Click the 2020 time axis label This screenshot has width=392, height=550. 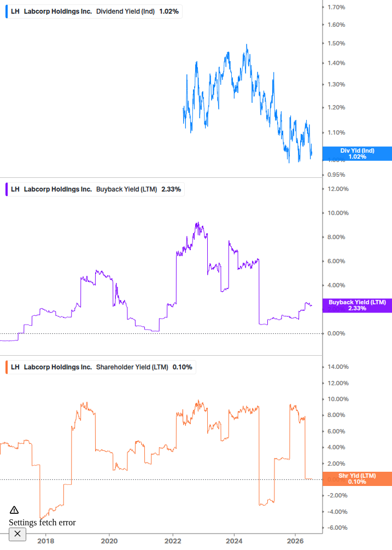[109, 541]
